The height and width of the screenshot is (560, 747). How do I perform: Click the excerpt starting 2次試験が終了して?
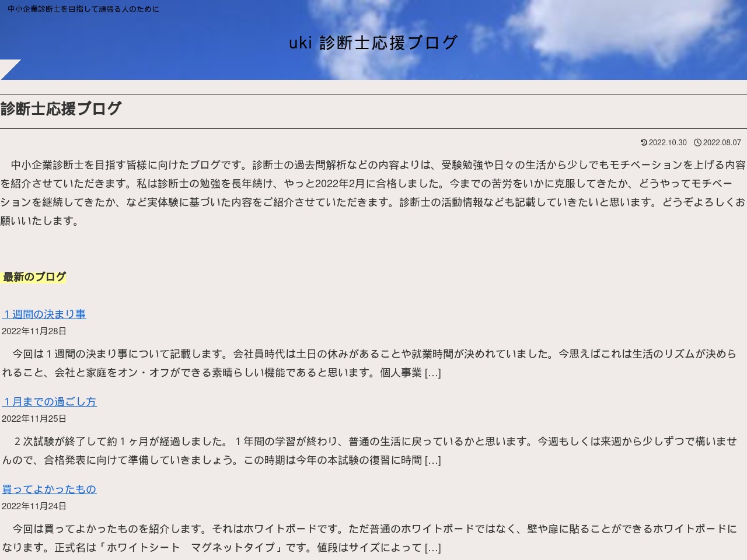pyautogui.click(x=369, y=451)
